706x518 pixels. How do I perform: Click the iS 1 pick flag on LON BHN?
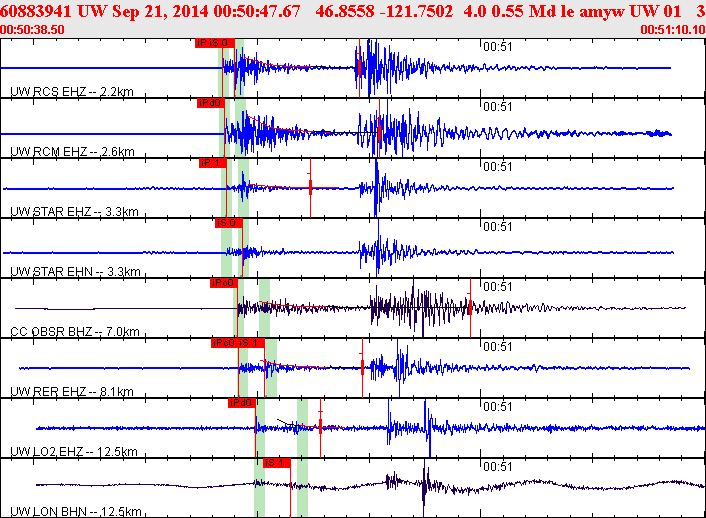(x=276, y=463)
